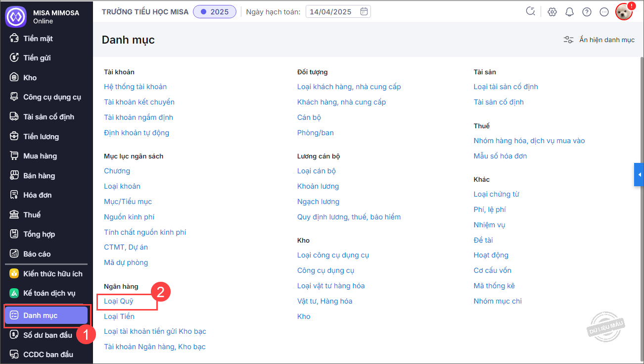This screenshot has height=364, width=644.
Task: Open the 2025 year selector
Action: point(214,12)
